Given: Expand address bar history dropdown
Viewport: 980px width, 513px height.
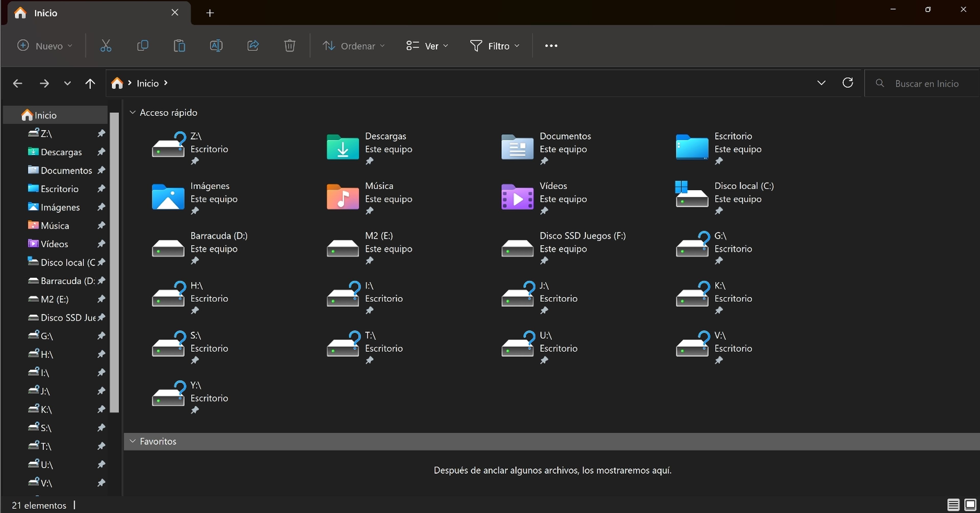Looking at the screenshot, I should (x=821, y=83).
